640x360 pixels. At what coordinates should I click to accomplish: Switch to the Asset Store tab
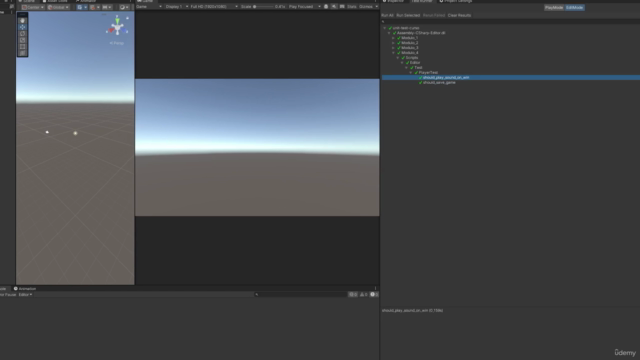[55, 1]
